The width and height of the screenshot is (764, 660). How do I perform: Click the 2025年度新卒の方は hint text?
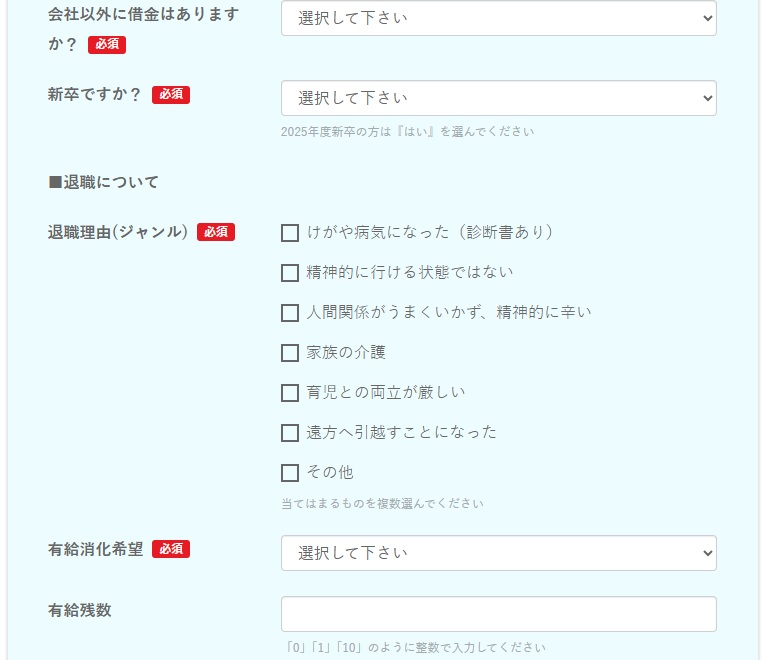(407, 132)
